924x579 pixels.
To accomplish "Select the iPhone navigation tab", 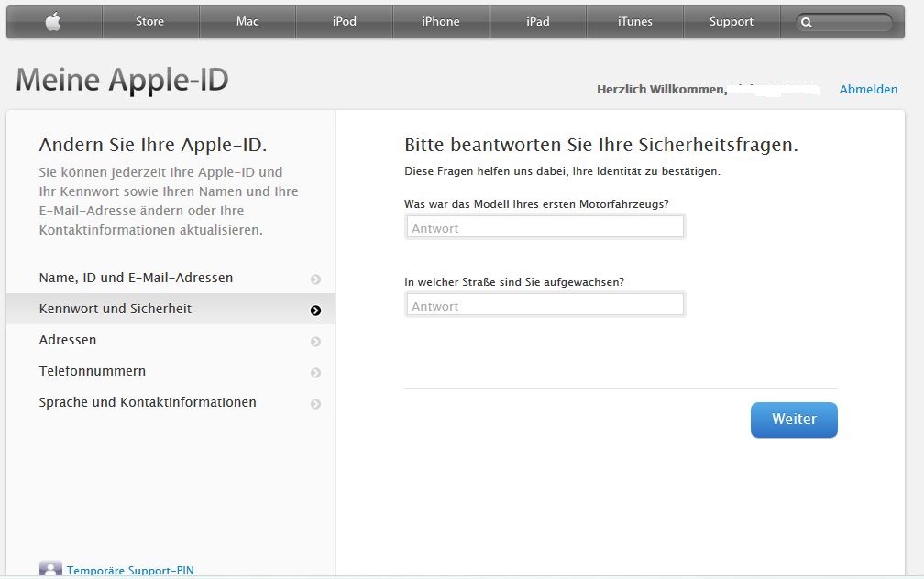I will coord(441,22).
